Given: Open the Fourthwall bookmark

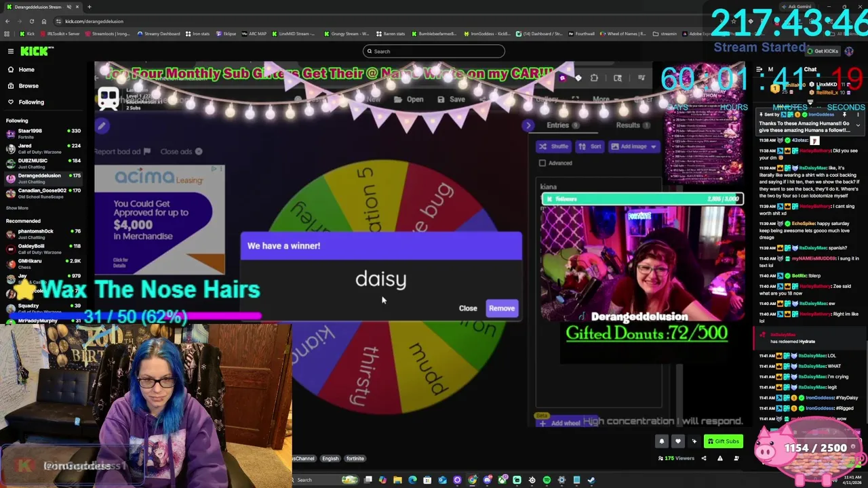Looking at the screenshot, I should [x=582, y=34].
